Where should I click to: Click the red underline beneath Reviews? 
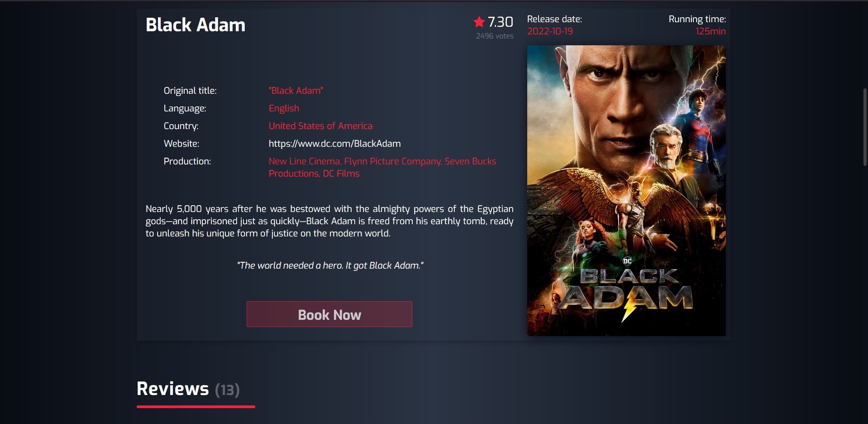tap(196, 407)
